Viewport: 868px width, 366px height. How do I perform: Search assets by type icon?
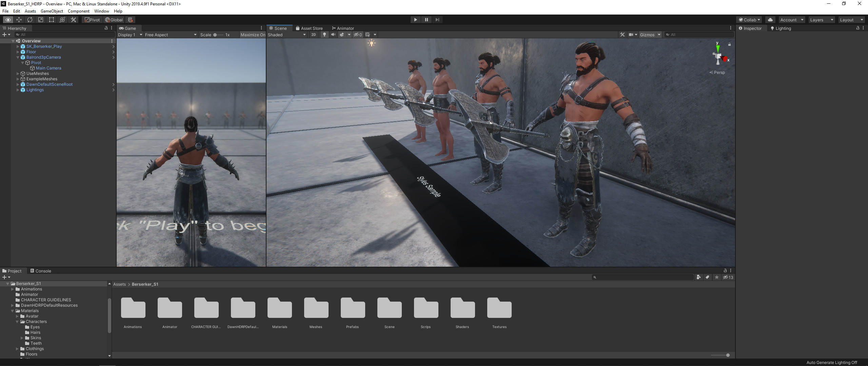[698, 277]
